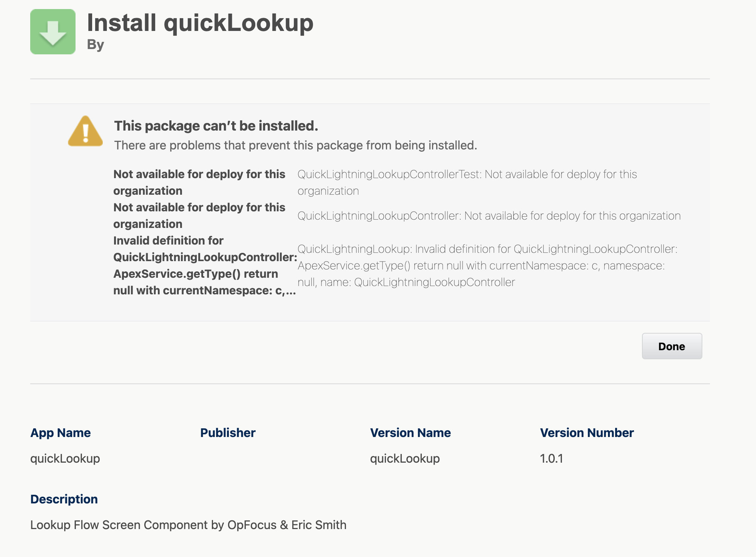Image resolution: width=756 pixels, height=557 pixels.
Task: Click the caution icon near the error message
Action: [85, 132]
